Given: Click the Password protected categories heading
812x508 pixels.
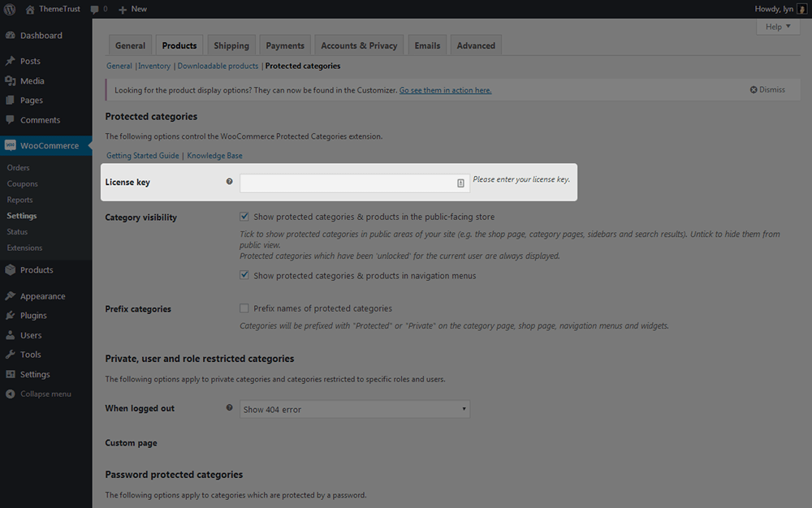Looking at the screenshot, I should pyautogui.click(x=174, y=475).
